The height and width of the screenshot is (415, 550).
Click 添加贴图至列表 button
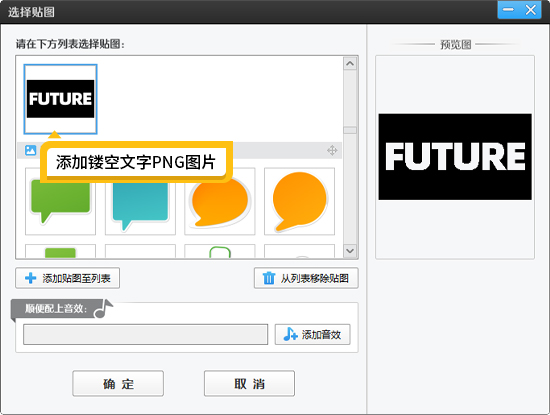(67, 278)
